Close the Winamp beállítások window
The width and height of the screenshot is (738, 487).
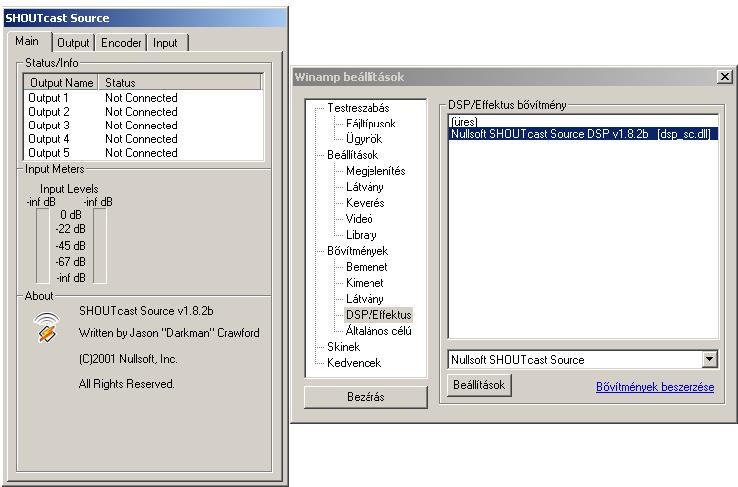[725, 76]
